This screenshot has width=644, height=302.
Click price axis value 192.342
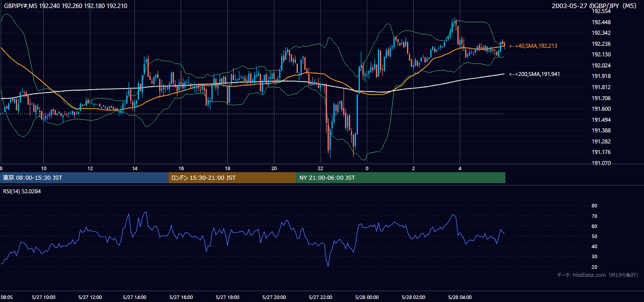click(x=602, y=33)
